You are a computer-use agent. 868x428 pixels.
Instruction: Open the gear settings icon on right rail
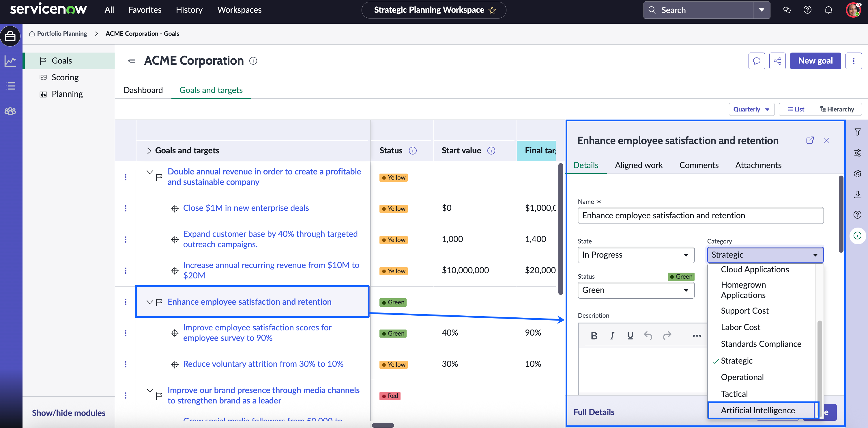(x=858, y=173)
